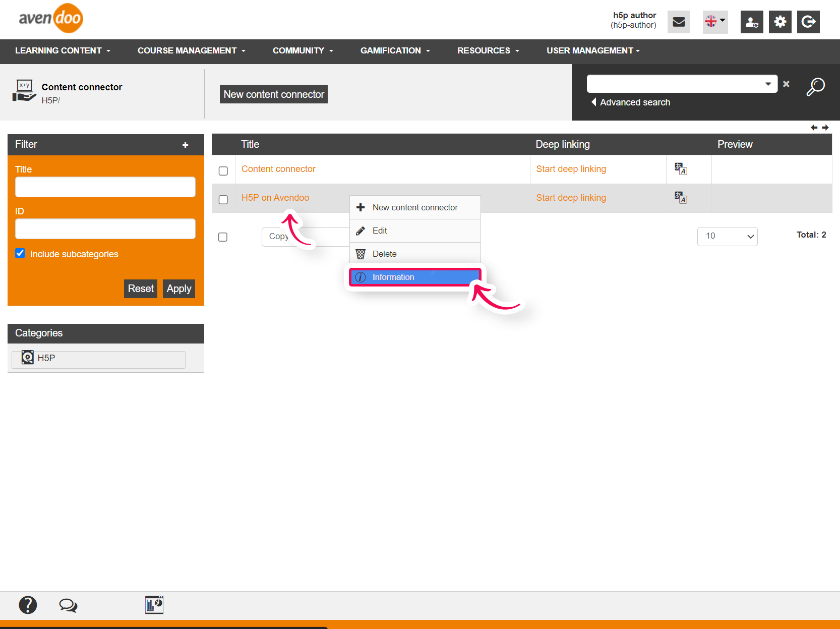Click the trash icon next to Delete
Viewport: 840px width, 629px height.
point(361,254)
